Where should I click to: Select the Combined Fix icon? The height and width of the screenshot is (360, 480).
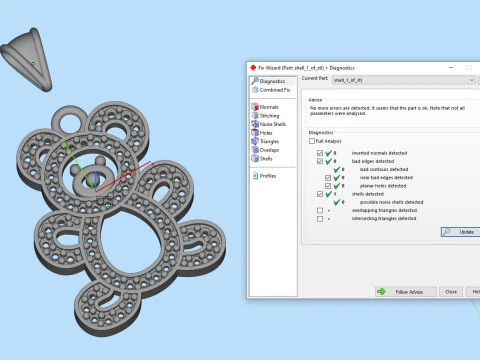tap(255, 90)
